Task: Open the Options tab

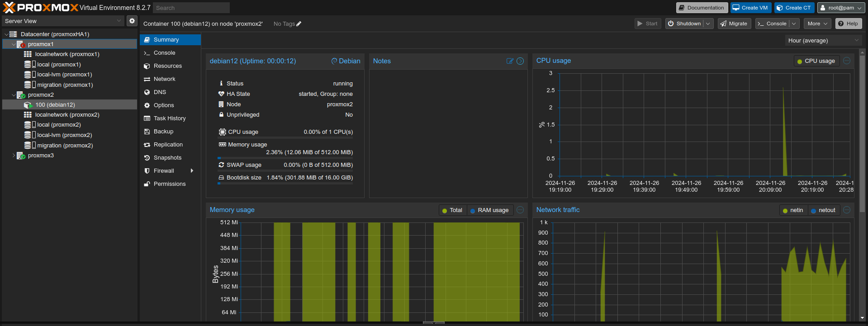Action: click(x=170, y=105)
